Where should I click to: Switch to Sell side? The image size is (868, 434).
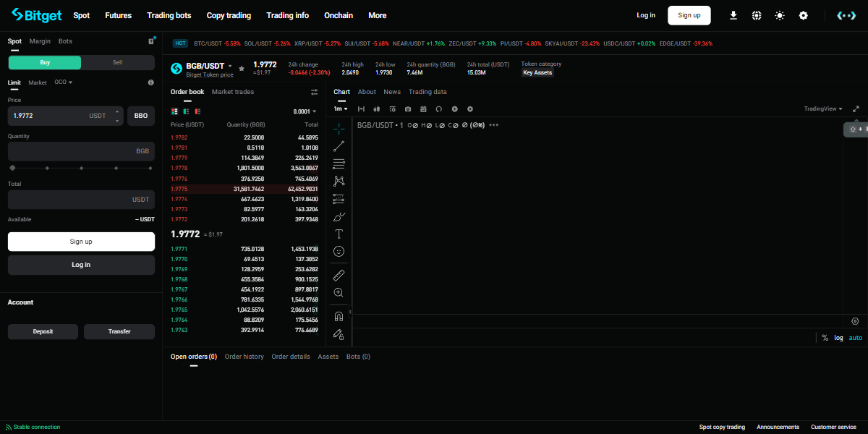118,62
